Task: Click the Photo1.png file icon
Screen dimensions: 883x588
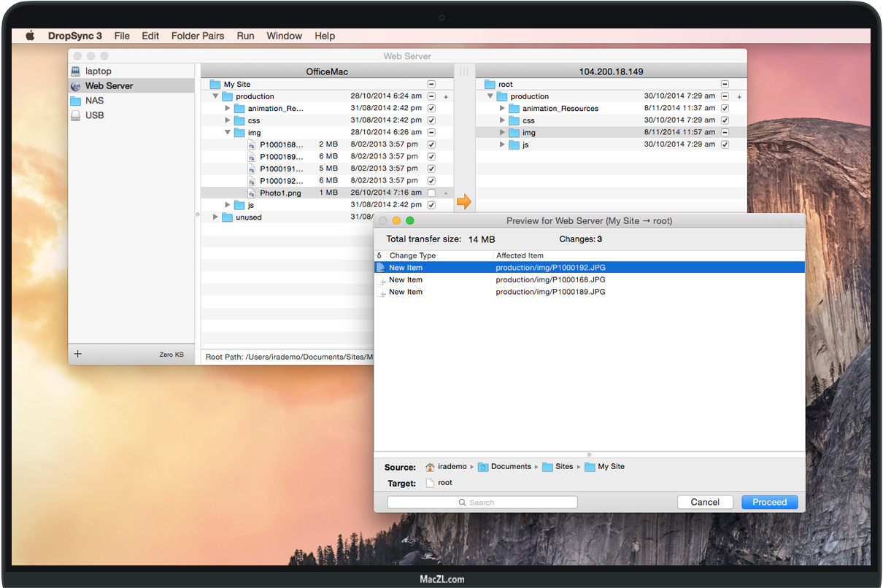Action: (252, 193)
